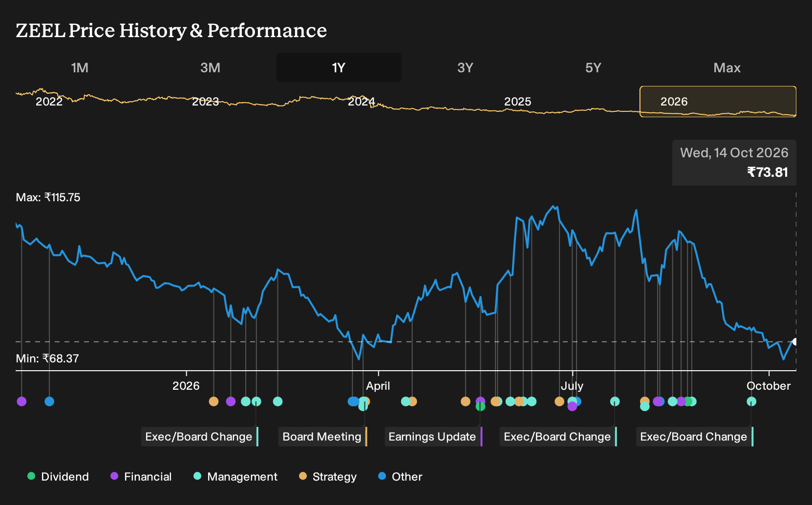Click the white end-point marker on price line

[795, 342]
